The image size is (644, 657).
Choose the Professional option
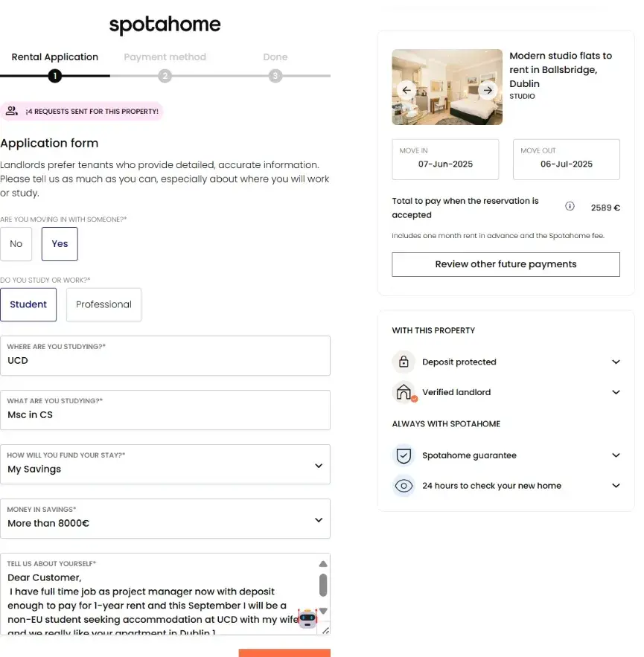click(x=103, y=304)
